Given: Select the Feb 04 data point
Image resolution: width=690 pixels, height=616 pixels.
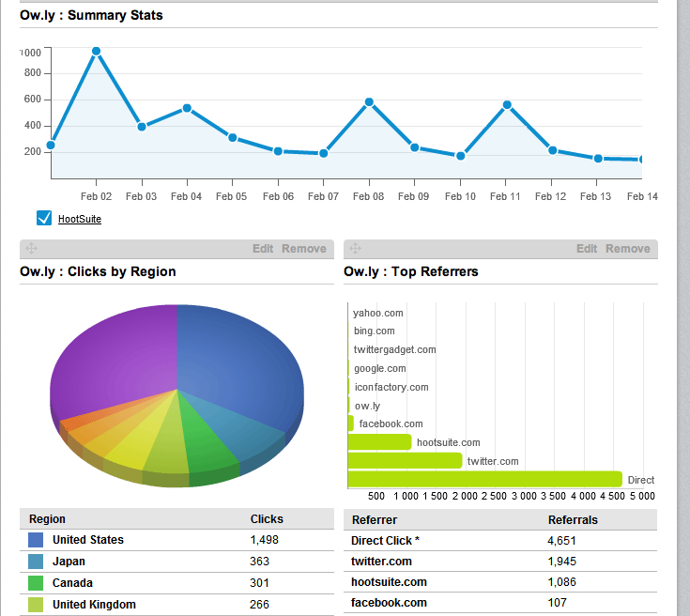Looking at the screenshot, I should point(187,108).
